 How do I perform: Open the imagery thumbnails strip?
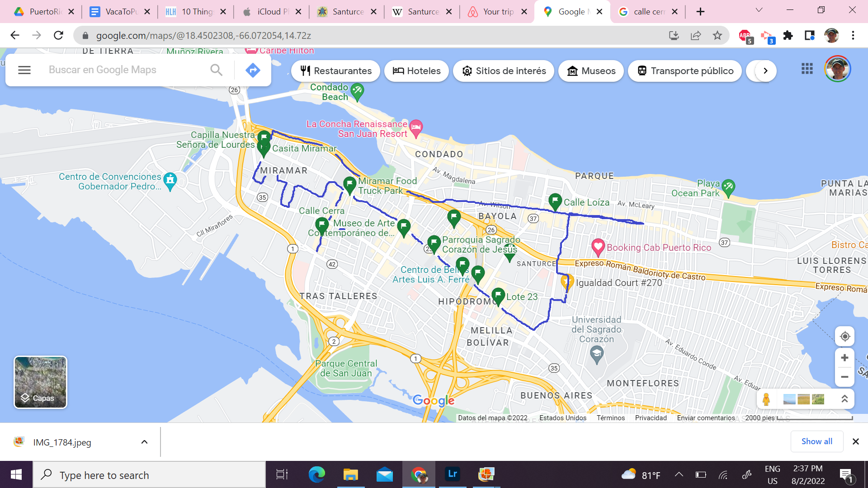(803, 399)
